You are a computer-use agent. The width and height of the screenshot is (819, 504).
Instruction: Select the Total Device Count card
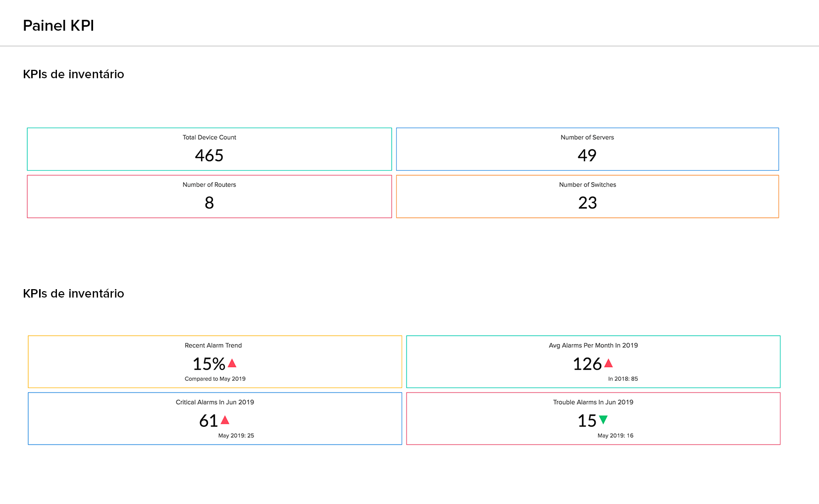coord(209,149)
